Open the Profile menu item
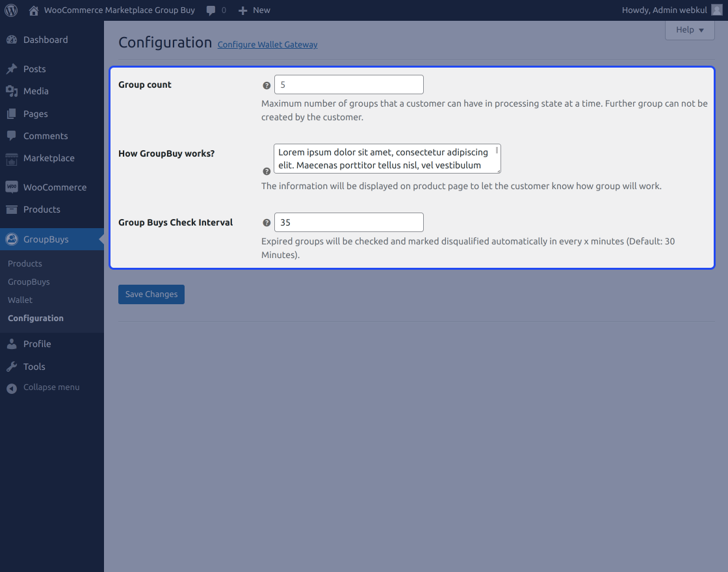 (37, 344)
